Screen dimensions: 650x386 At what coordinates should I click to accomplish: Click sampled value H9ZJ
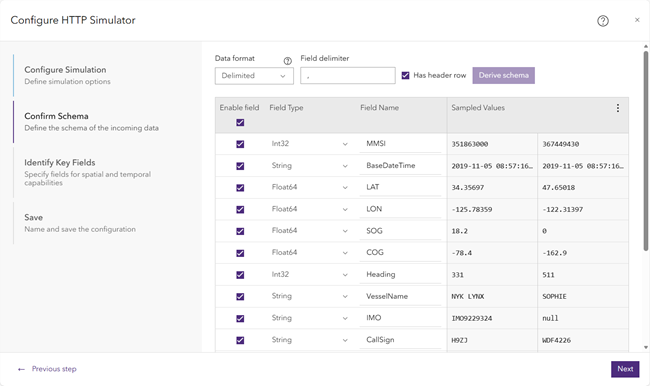459,340
